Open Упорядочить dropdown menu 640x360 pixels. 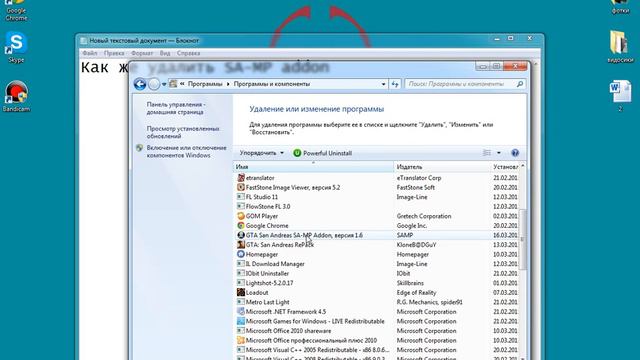pyautogui.click(x=261, y=153)
